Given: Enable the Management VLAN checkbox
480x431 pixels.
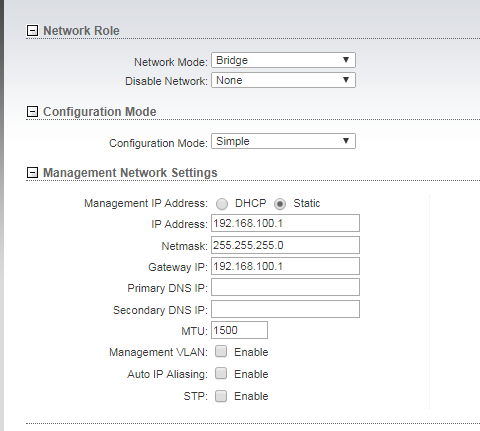Looking at the screenshot, I should coord(221,351).
